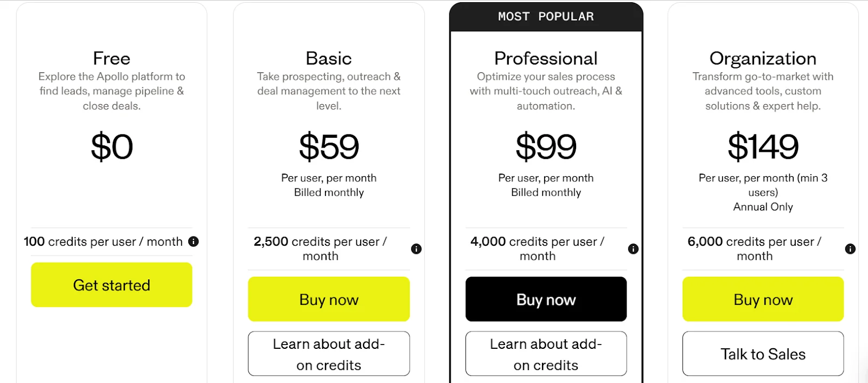This screenshot has height=383, width=868.
Task: Open Learn about add-on credits for Professional
Action: 546,354
